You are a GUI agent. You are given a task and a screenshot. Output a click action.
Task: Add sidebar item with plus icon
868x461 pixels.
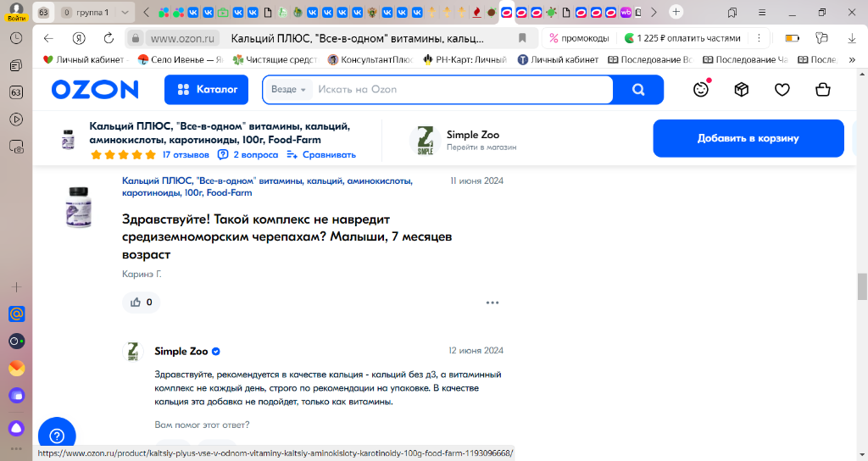pos(17,286)
